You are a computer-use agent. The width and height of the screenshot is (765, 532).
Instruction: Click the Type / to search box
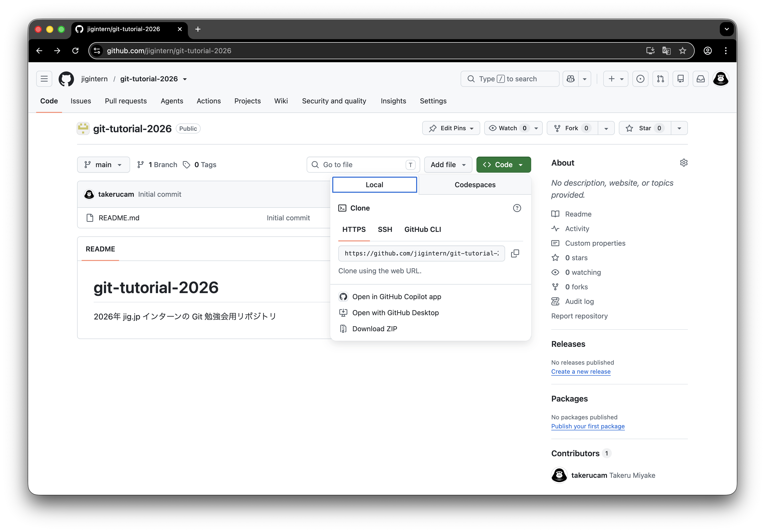pyautogui.click(x=510, y=79)
